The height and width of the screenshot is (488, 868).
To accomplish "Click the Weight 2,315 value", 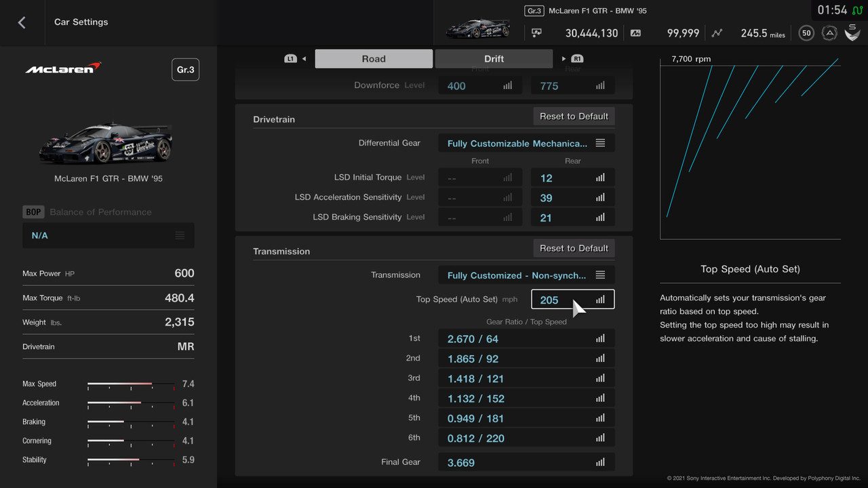I will [180, 322].
